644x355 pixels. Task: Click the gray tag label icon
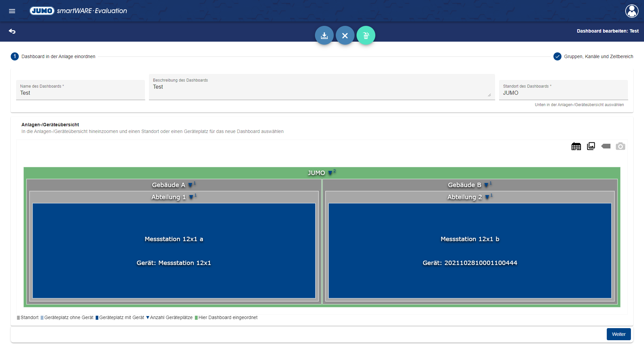[x=606, y=146]
